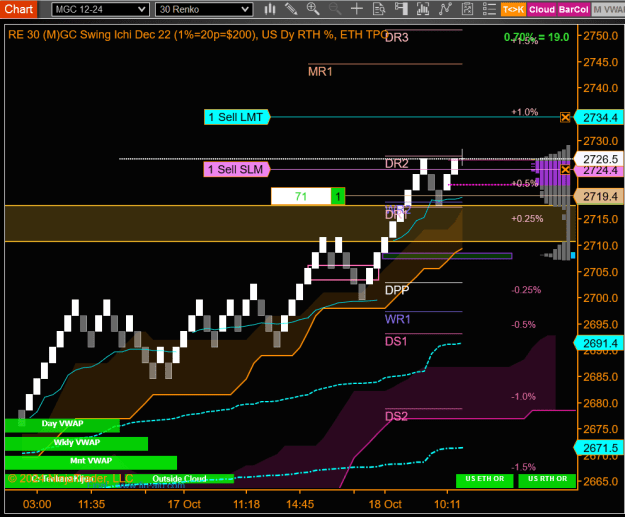Click the US ETH OR button
The width and height of the screenshot is (625, 517).
[x=485, y=480]
